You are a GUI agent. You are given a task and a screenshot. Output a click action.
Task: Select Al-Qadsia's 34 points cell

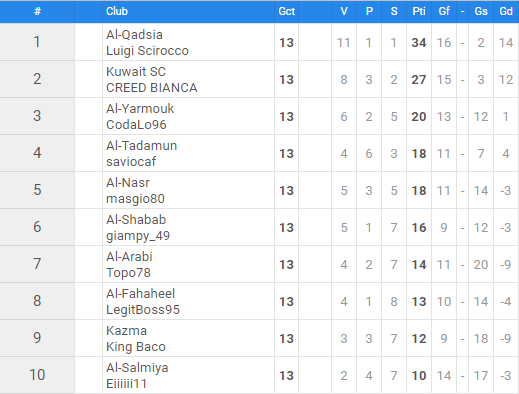coord(419,42)
